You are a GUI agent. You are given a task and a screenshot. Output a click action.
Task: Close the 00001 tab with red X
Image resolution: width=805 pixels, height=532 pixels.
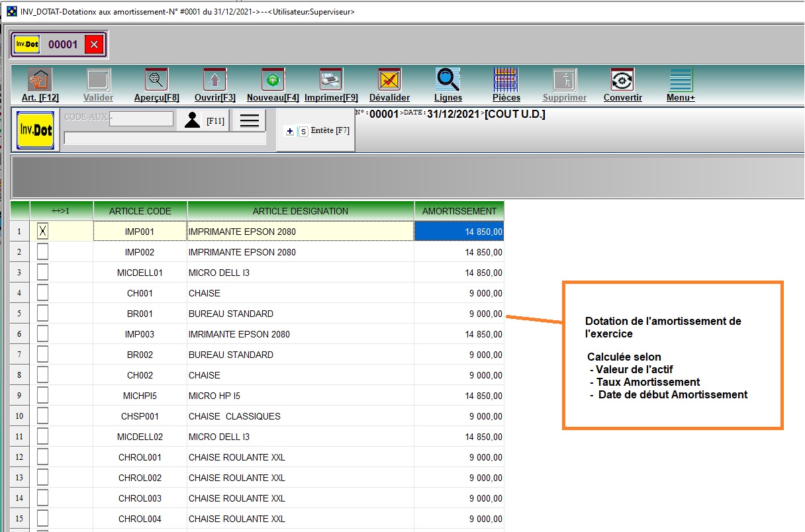[94, 45]
